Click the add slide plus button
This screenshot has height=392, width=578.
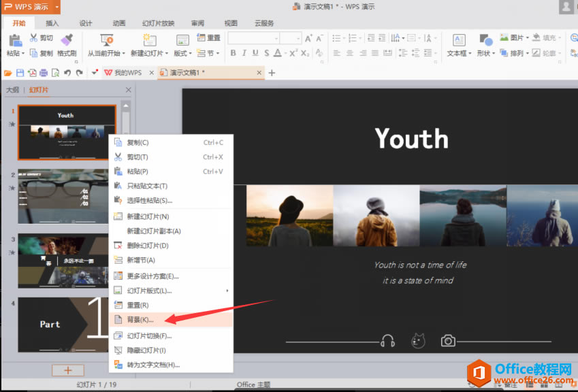point(68,370)
